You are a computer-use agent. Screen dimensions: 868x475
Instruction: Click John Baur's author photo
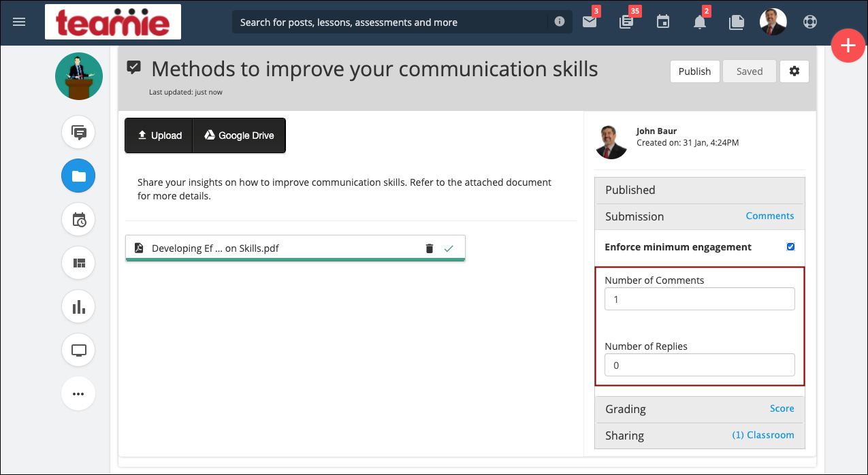click(x=611, y=142)
